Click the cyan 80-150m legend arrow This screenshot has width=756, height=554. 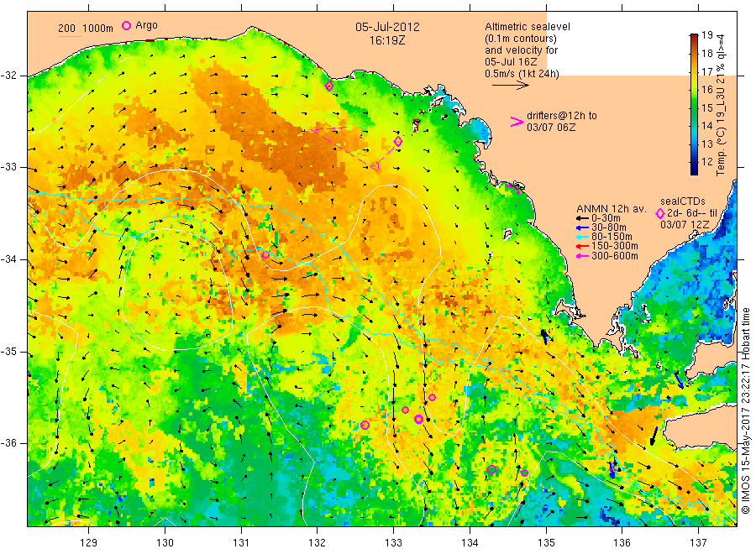coord(583,237)
